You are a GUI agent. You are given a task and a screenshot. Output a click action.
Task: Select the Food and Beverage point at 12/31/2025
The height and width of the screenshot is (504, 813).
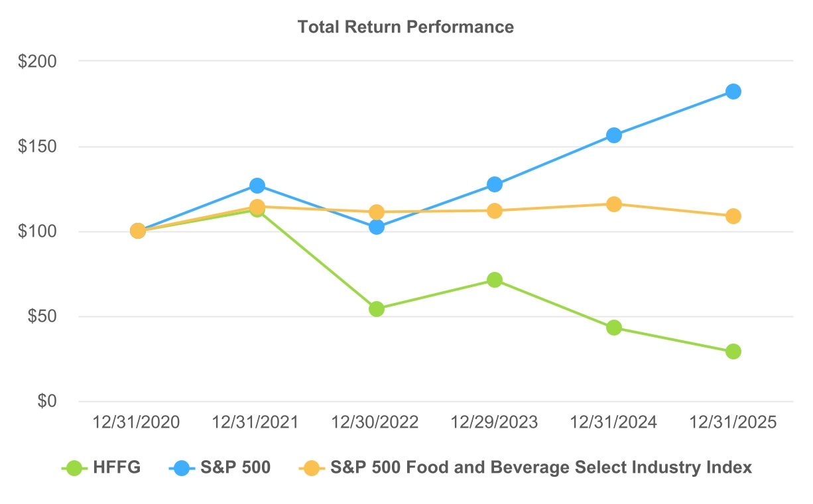(733, 216)
